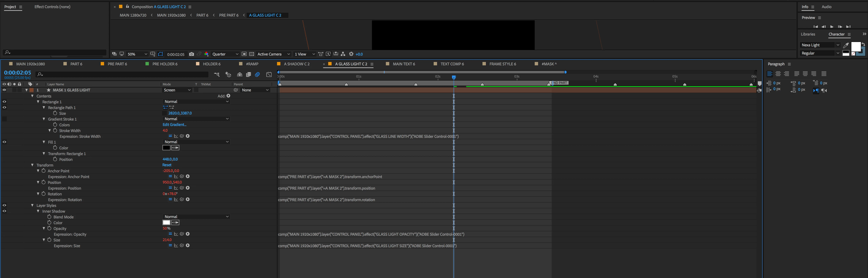Click Reset next to Transform

[167, 165]
